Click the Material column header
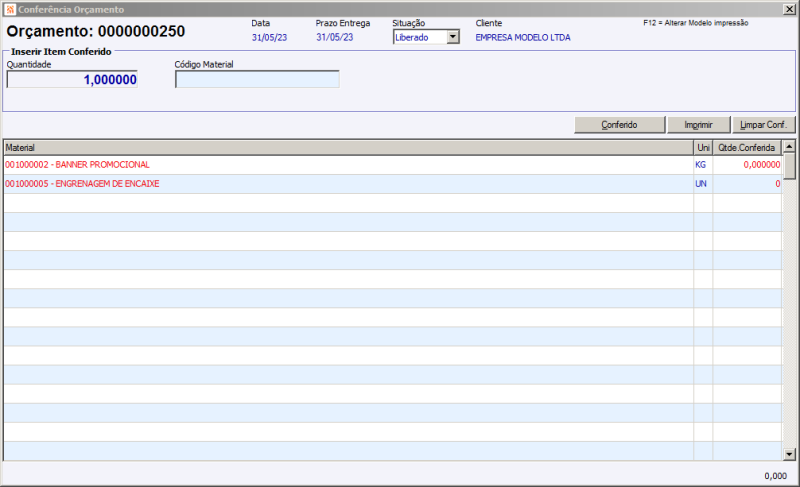Image resolution: width=800 pixels, height=487 pixels. (x=348, y=148)
